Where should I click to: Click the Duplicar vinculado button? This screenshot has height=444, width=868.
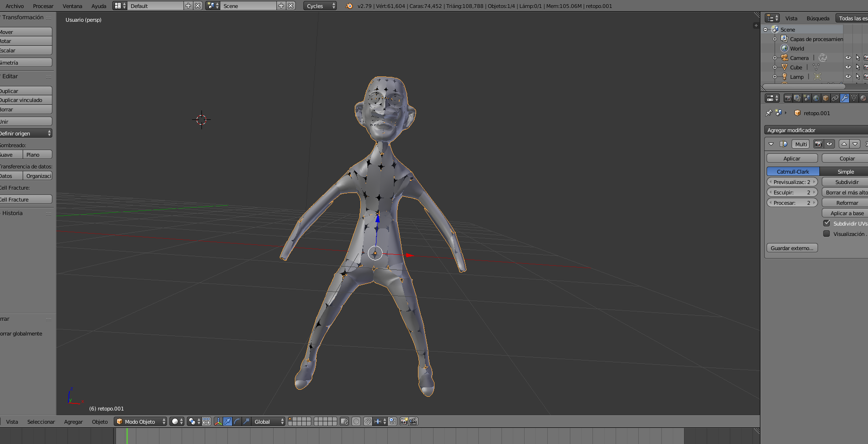click(25, 100)
